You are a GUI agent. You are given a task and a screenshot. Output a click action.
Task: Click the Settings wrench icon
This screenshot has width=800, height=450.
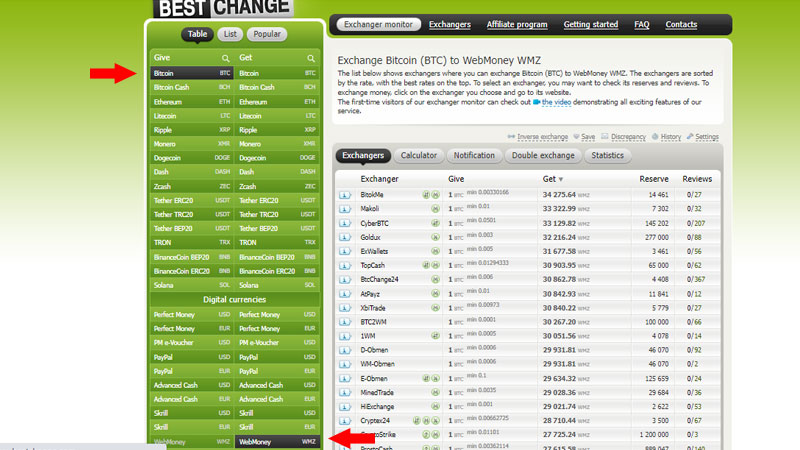pos(690,136)
